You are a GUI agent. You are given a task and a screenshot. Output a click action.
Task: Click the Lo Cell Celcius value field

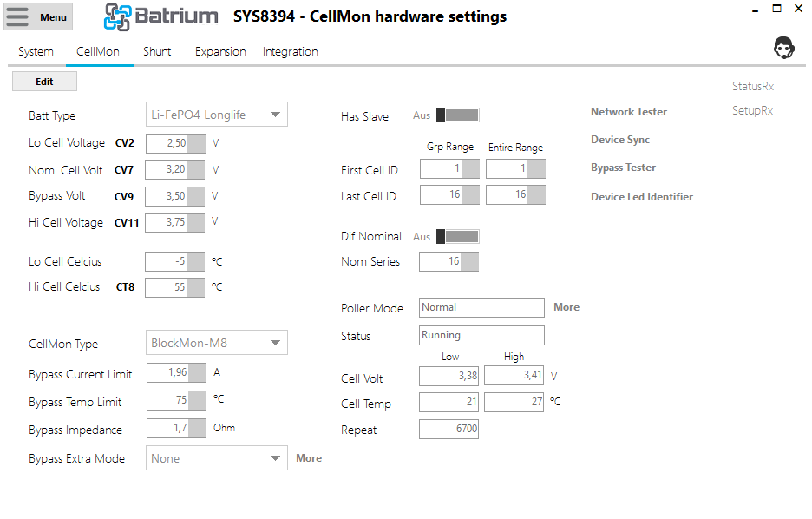click(x=175, y=261)
